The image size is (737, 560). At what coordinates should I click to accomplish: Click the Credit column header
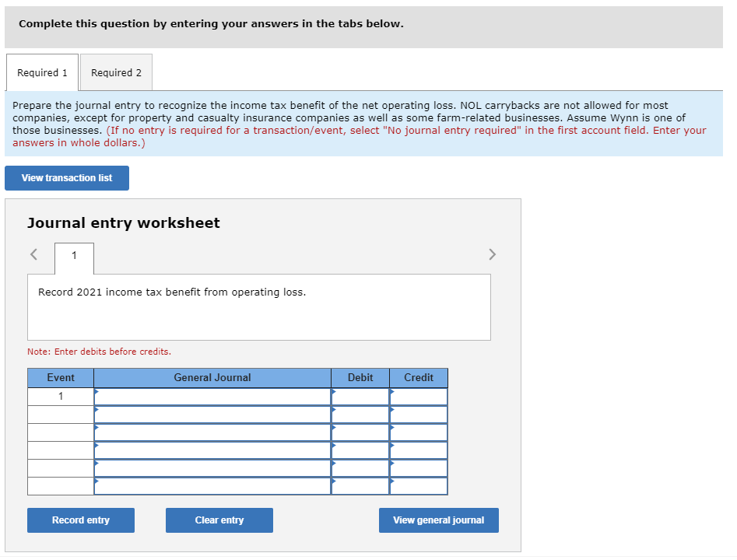(419, 378)
